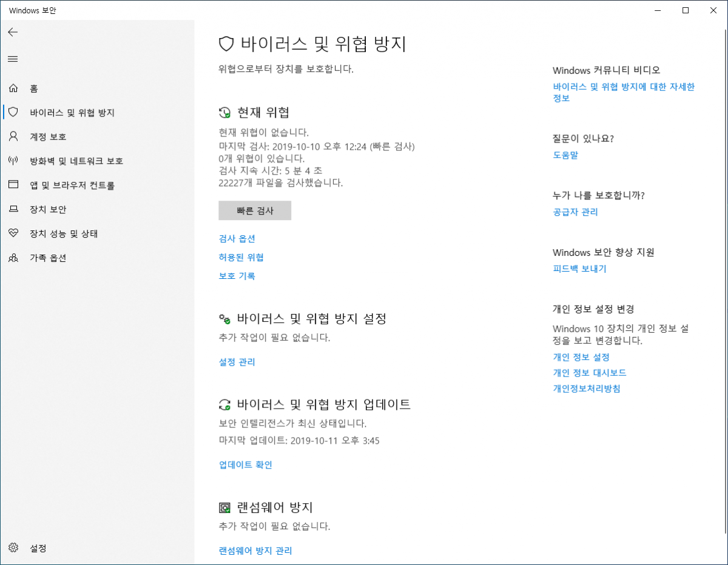Viewport: 728px width, 565px height.
Task: Click the Windows 커뮤니티 비디오 heading
Action: click(x=607, y=70)
